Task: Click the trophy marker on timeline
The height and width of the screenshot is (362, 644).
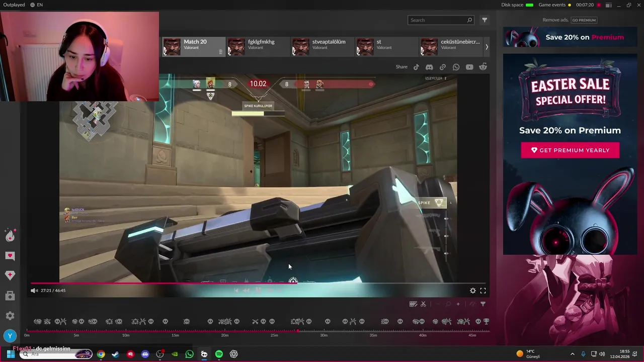Action: 486,321
